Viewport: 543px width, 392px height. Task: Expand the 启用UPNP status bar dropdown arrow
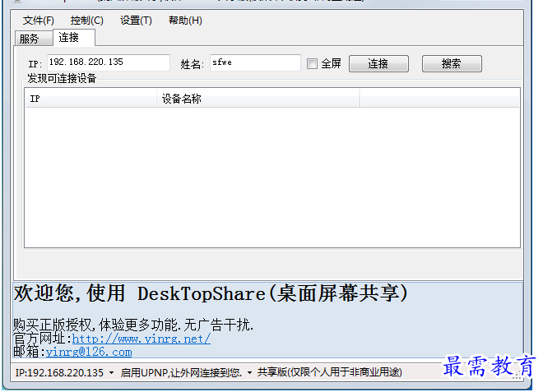click(249, 373)
